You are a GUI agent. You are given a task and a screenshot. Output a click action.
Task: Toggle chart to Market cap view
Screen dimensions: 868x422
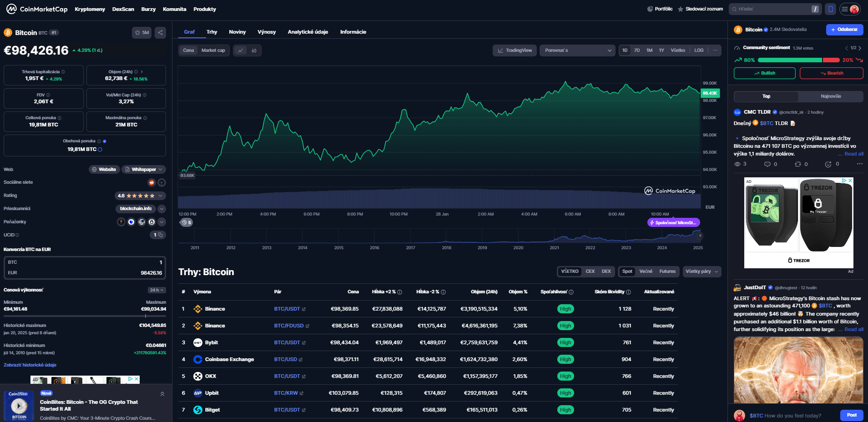click(x=213, y=50)
